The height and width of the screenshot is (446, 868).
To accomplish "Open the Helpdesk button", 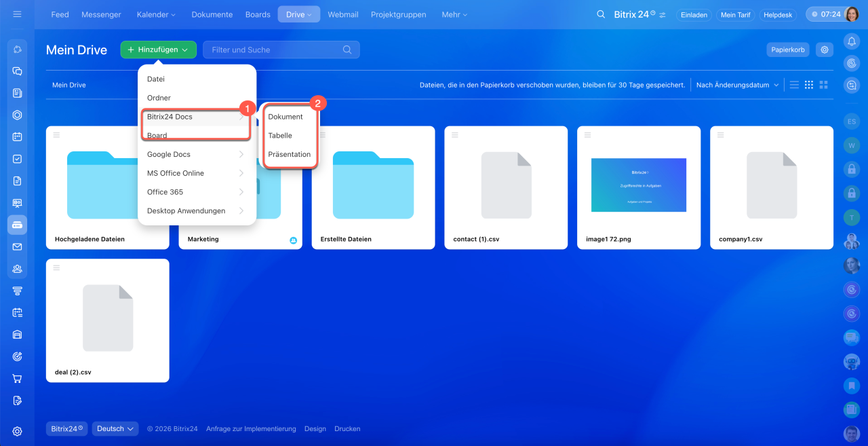I will (x=778, y=14).
